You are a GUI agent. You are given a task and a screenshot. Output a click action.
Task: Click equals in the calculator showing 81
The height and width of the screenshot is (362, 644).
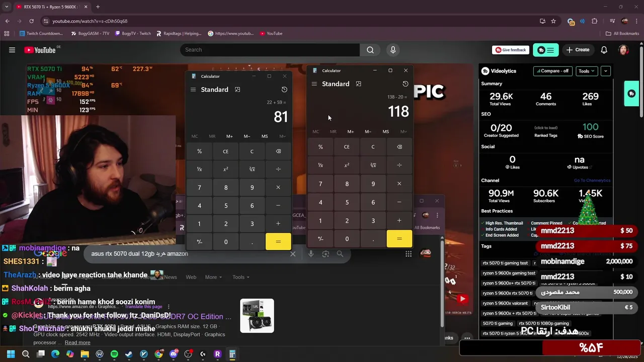[278, 242]
